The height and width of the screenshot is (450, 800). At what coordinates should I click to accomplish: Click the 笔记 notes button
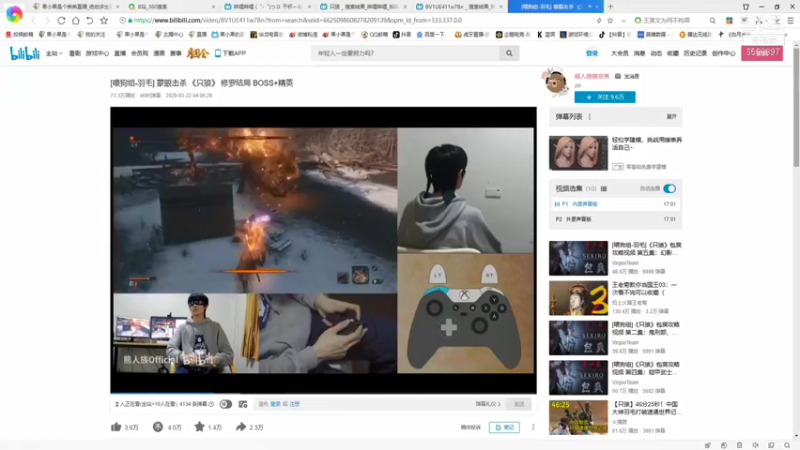click(x=504, y=427)
